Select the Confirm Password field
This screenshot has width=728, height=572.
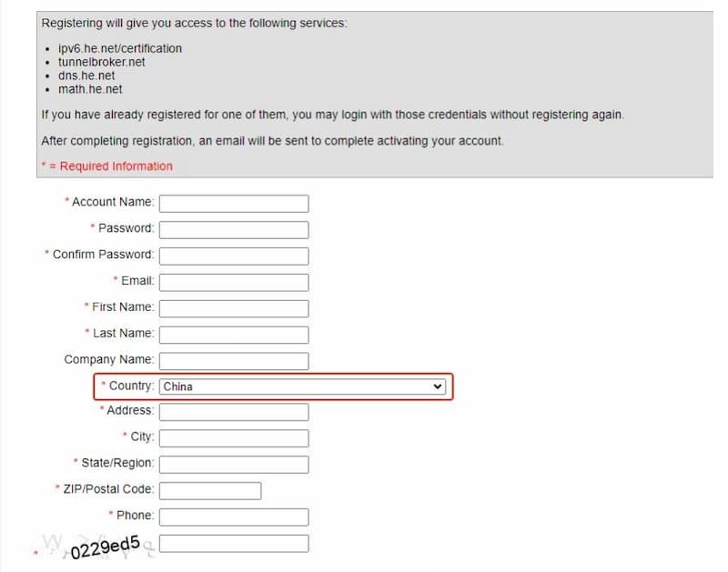tap(234, 256)
